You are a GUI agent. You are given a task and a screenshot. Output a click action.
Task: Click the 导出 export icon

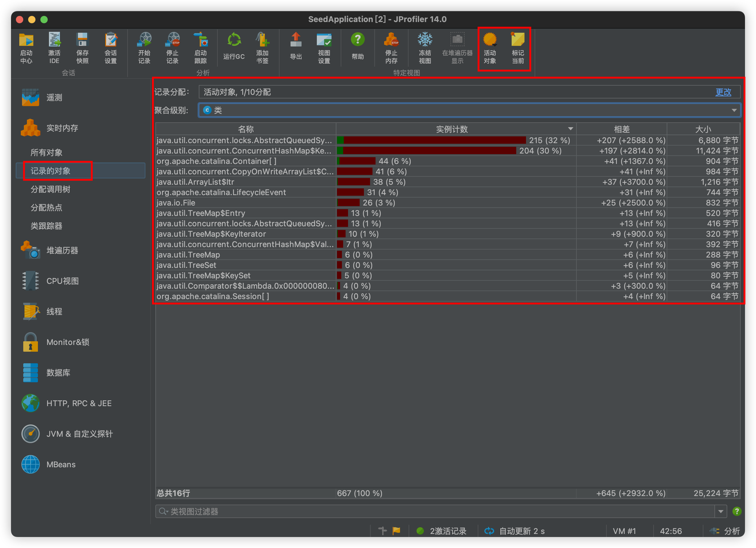point(296,46)
